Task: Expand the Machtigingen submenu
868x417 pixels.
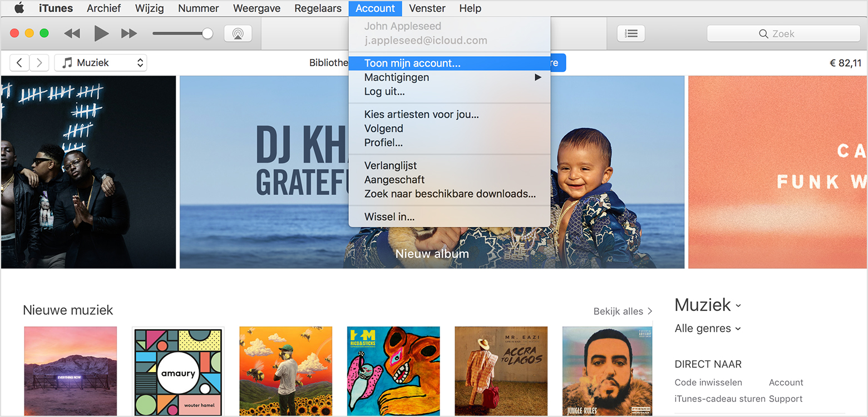Action: pos(450,77)
